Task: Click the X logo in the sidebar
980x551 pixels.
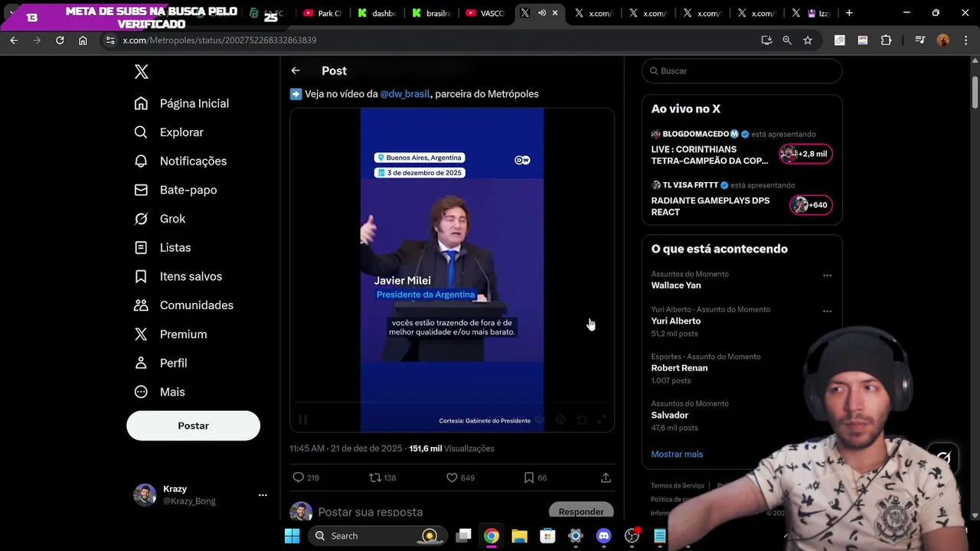Action: (142, 72)
